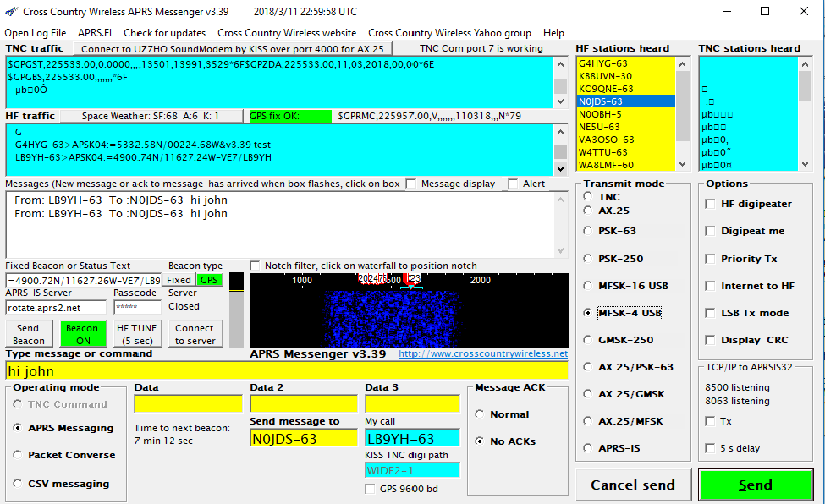Viewport: 825px width, 504px height.
Task: Select GMSK-250 transmit mode
Action: (x=588, y=340)
